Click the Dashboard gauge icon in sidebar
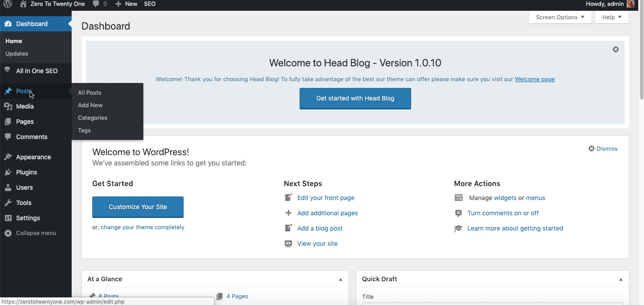Image resolution: width=644 pixels, height=305 pixels. 8,24
